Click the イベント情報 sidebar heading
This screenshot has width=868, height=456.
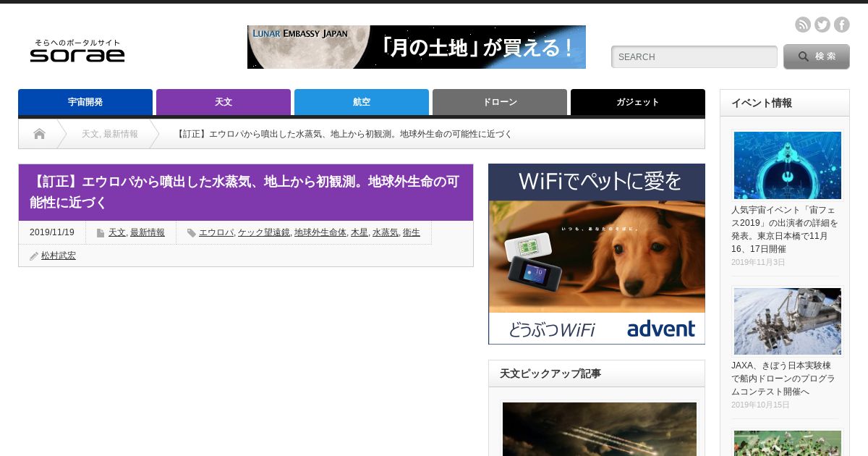[762, 103]
